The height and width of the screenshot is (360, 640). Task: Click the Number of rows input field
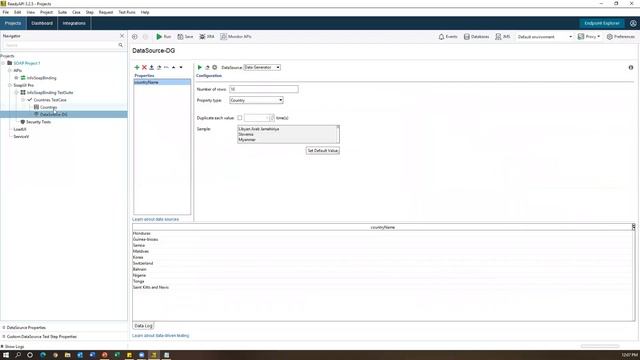click(264, 89)
